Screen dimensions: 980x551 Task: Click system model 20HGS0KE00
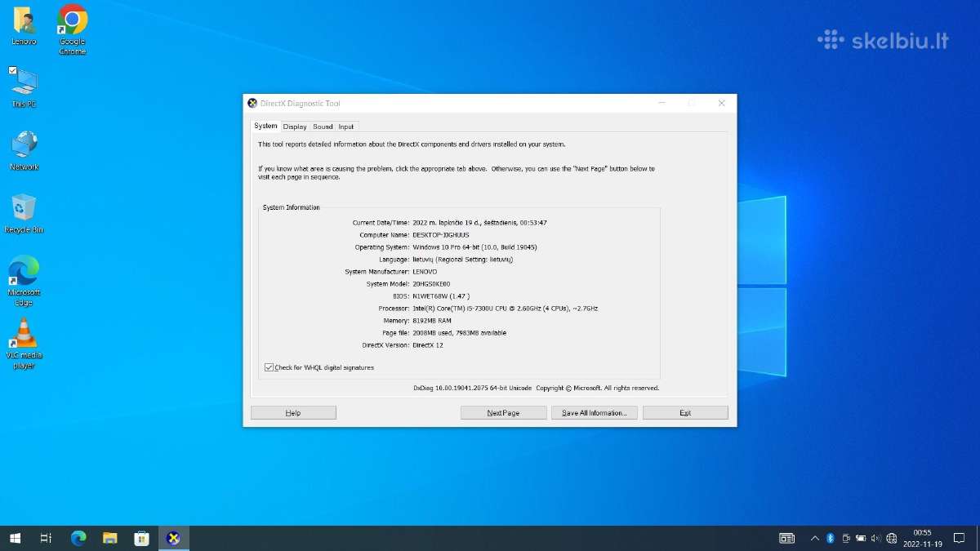coord(431,284)
